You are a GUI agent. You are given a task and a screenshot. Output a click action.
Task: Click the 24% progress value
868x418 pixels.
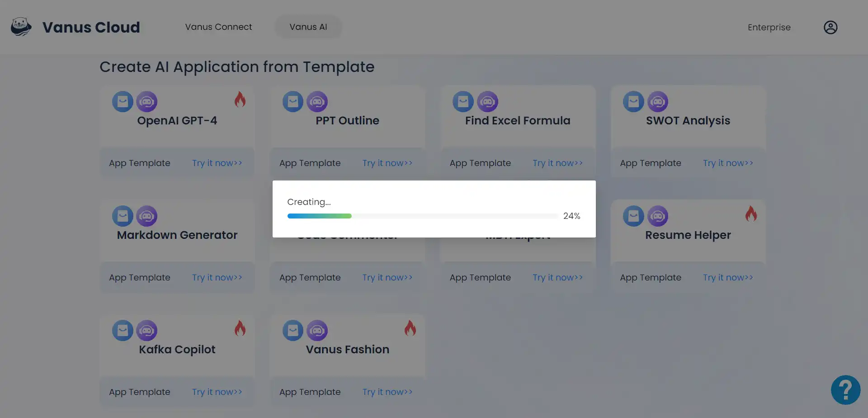pos(571,216)
